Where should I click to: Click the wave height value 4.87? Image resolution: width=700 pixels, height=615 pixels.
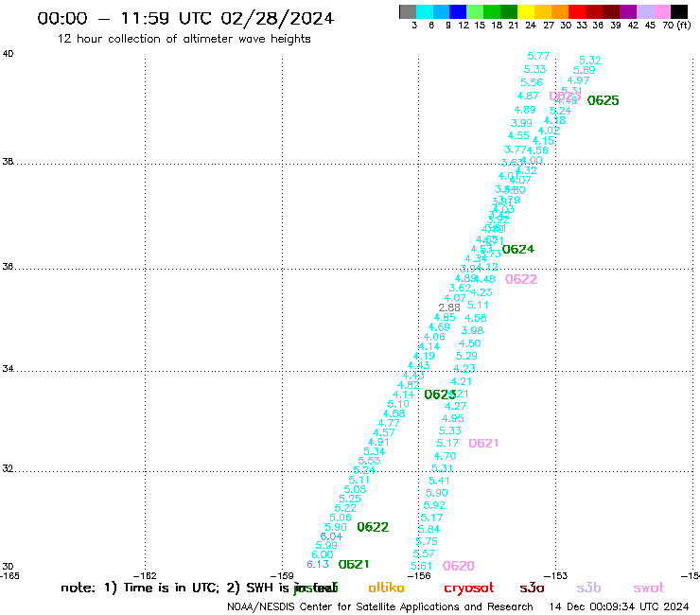click(x=528, y=96)
